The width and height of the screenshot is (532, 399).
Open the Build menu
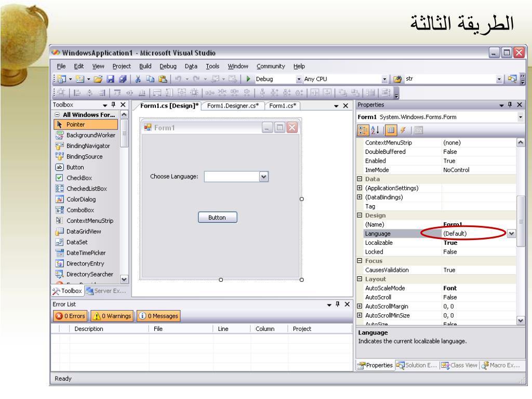pos(145,66)
